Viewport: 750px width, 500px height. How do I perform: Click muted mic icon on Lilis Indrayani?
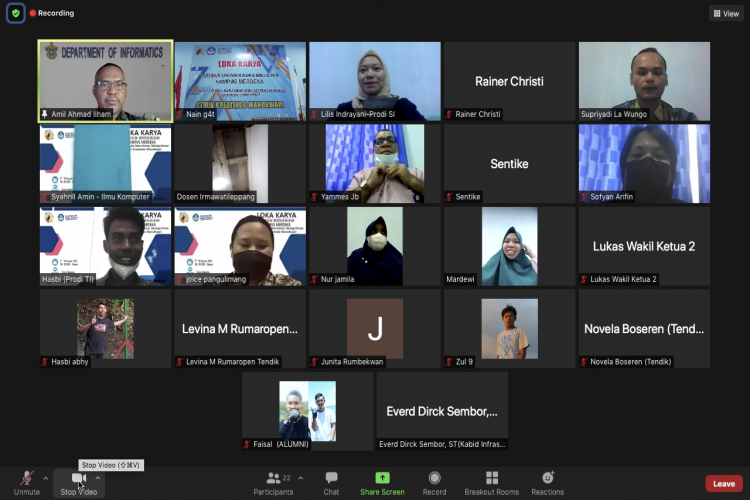pos(314,114)
